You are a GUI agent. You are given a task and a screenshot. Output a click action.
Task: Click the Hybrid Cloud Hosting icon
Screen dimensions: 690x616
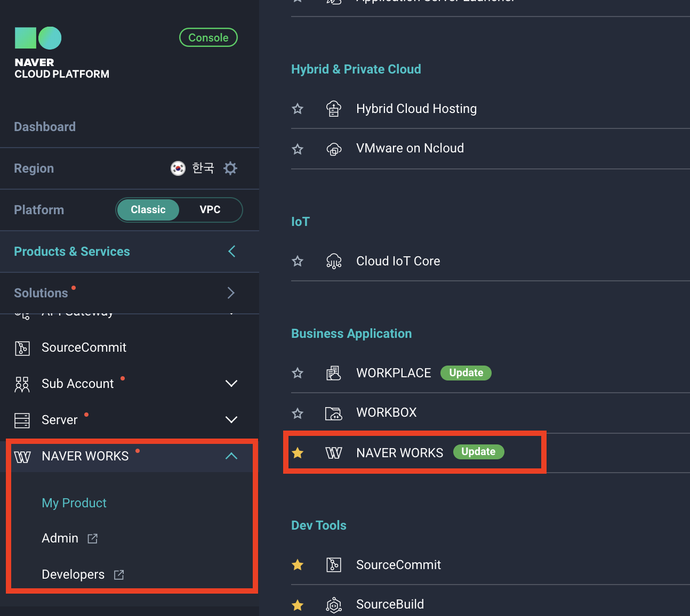(334, 109)
